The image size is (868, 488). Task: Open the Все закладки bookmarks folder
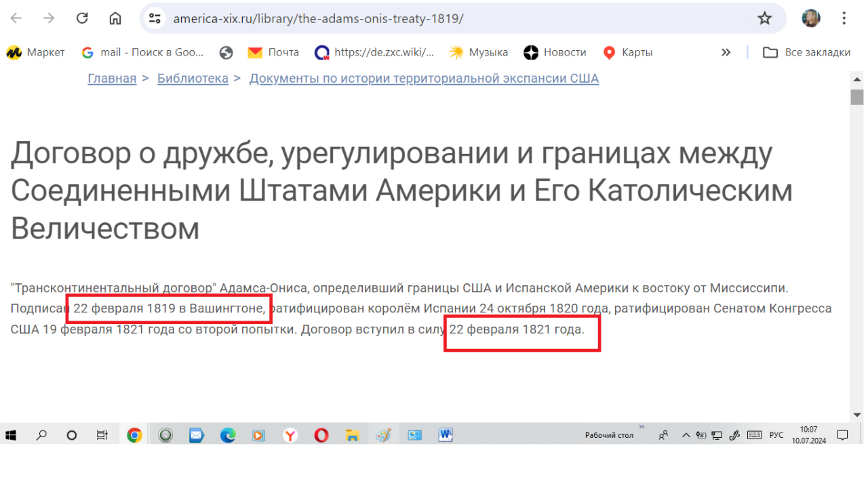(807, 52)
